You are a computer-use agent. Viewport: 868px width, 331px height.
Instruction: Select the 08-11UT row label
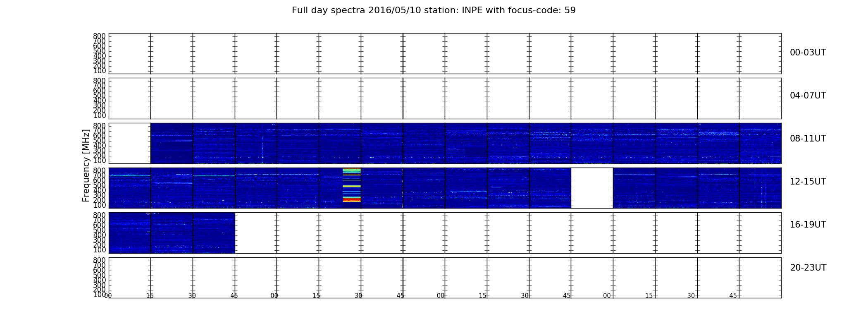click(x=808, y=139)
